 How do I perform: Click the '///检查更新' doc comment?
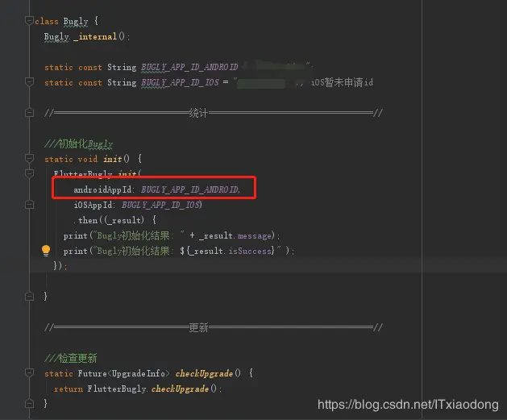point(70,358)
